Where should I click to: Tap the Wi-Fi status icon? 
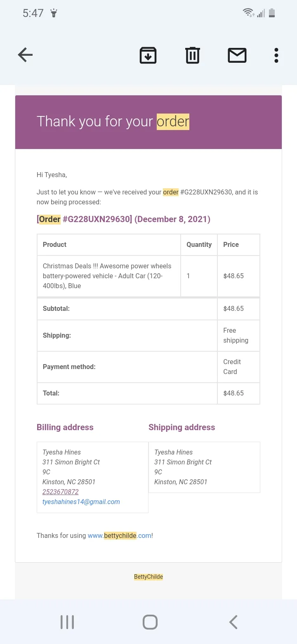248,13
